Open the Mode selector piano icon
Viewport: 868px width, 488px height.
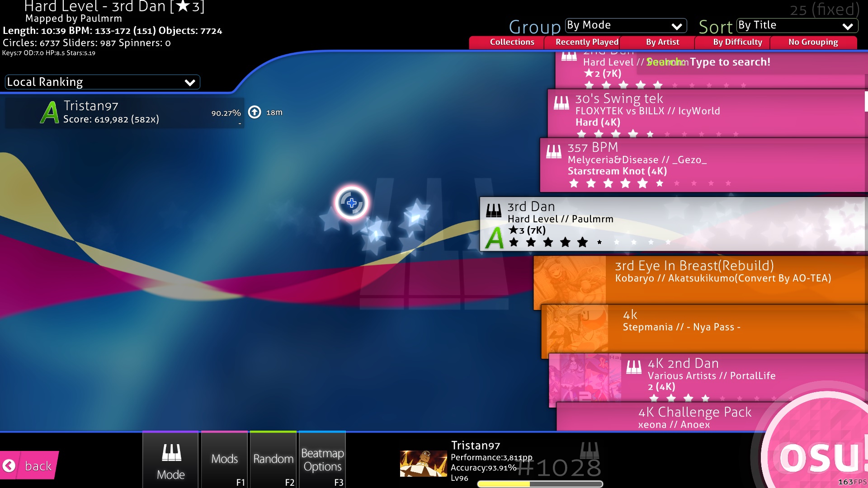click(x=171, y=452)
